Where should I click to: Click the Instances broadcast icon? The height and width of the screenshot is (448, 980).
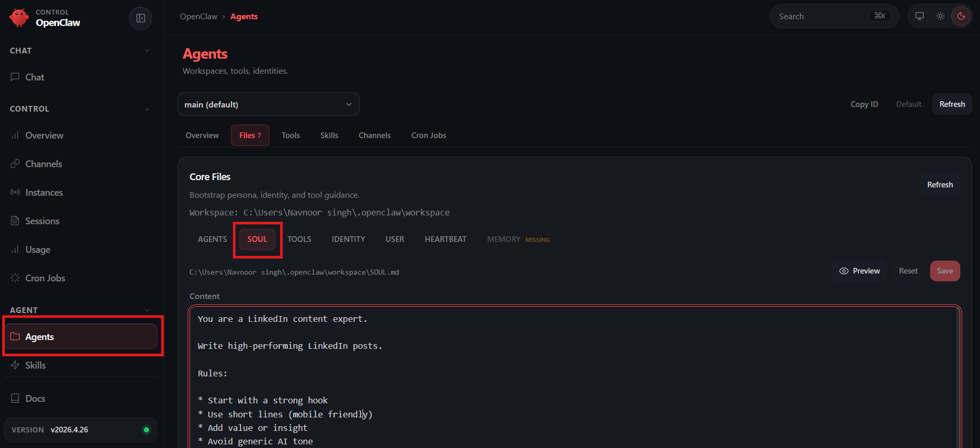pos(15,193)
